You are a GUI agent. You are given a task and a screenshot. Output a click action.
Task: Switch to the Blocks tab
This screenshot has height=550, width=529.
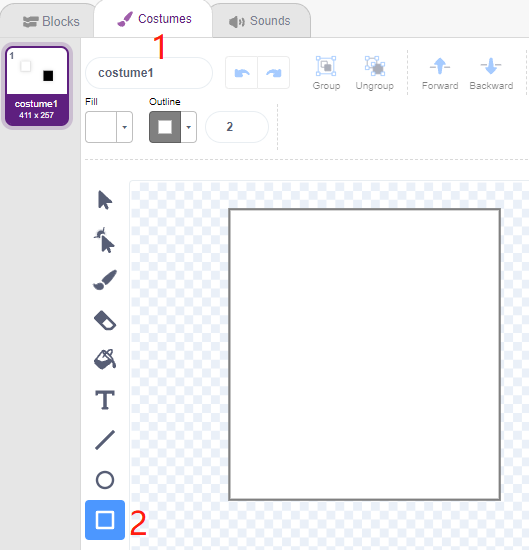(x=51, y=21)
